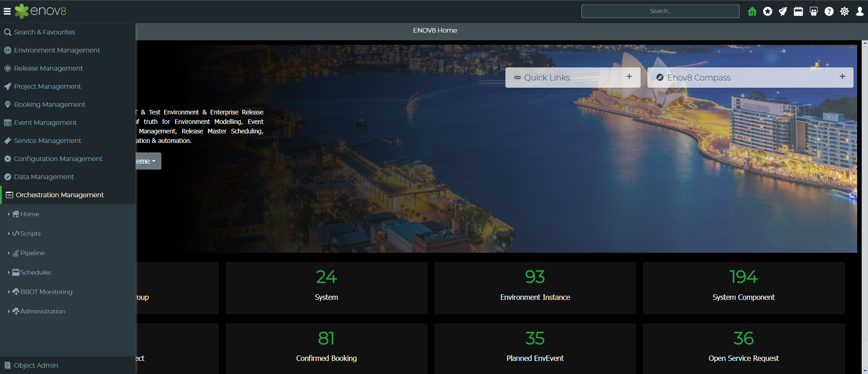This screenshot has height=374, width=868.
Task: Click the Project Management rocket icon
Action: pos(8,86)
